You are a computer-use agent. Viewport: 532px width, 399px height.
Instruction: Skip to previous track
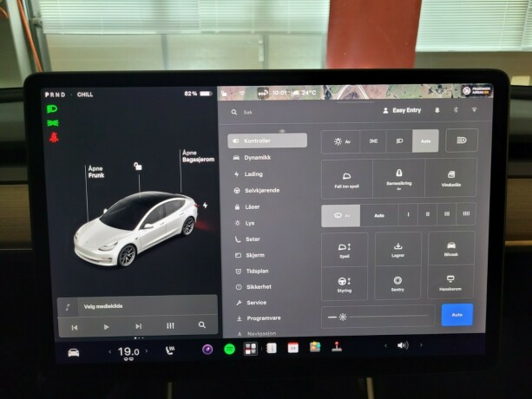tap(75, 328)
